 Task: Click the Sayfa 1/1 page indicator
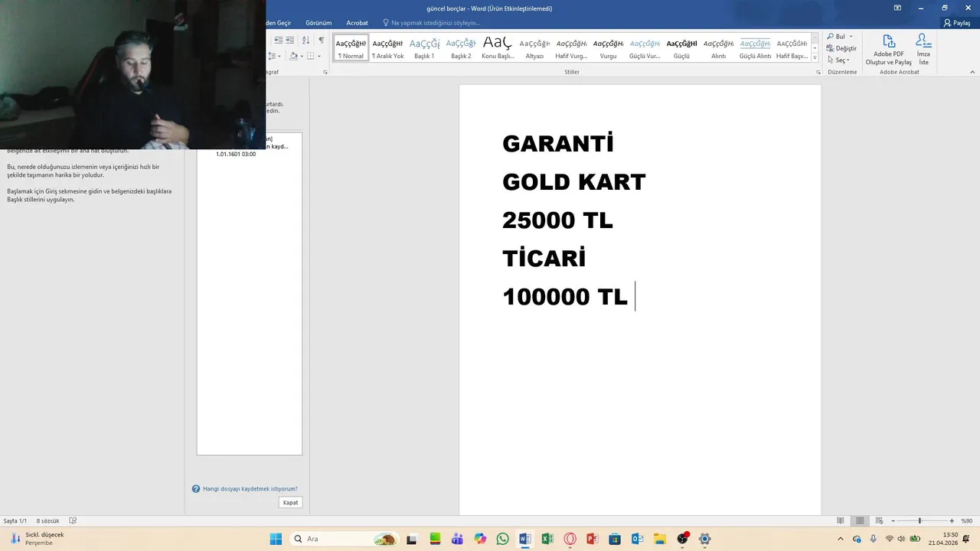tap(15, 521)
